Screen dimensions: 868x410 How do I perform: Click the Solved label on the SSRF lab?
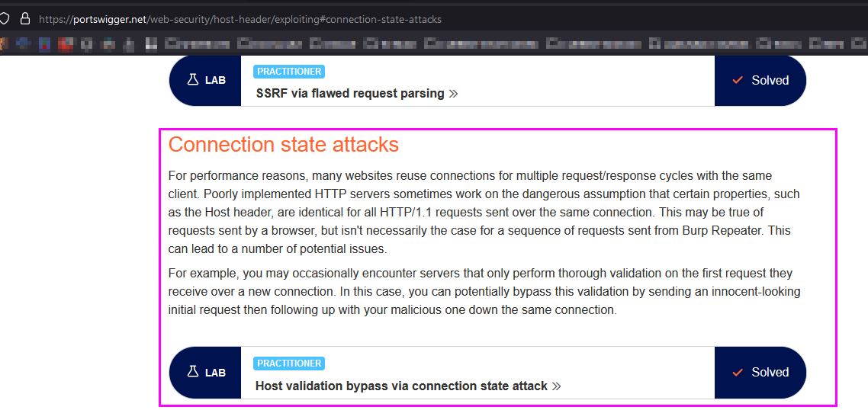tap(770, 80)
